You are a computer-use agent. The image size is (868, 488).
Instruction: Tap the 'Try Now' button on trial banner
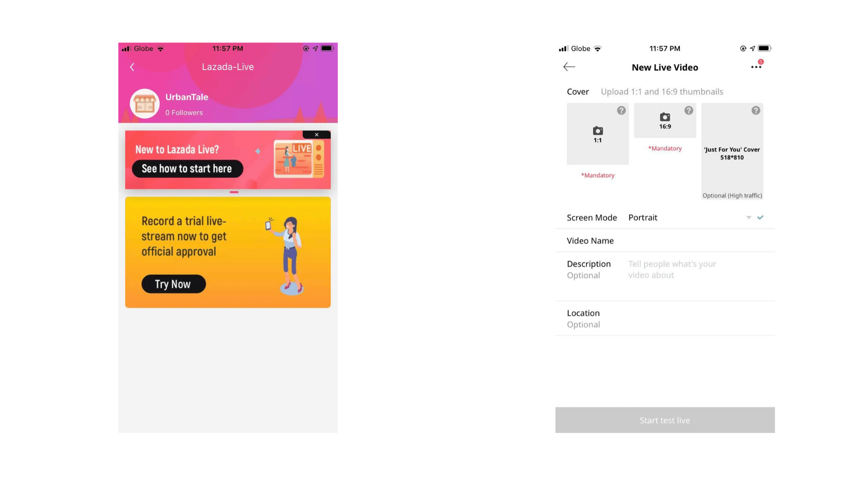click(173, 283)
